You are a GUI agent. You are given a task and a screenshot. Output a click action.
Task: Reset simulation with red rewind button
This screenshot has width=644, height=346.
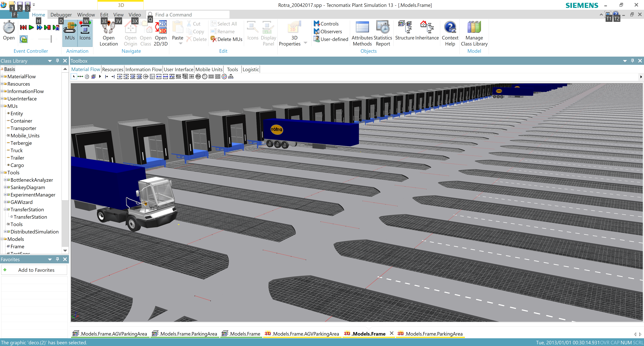click(23, 28)
